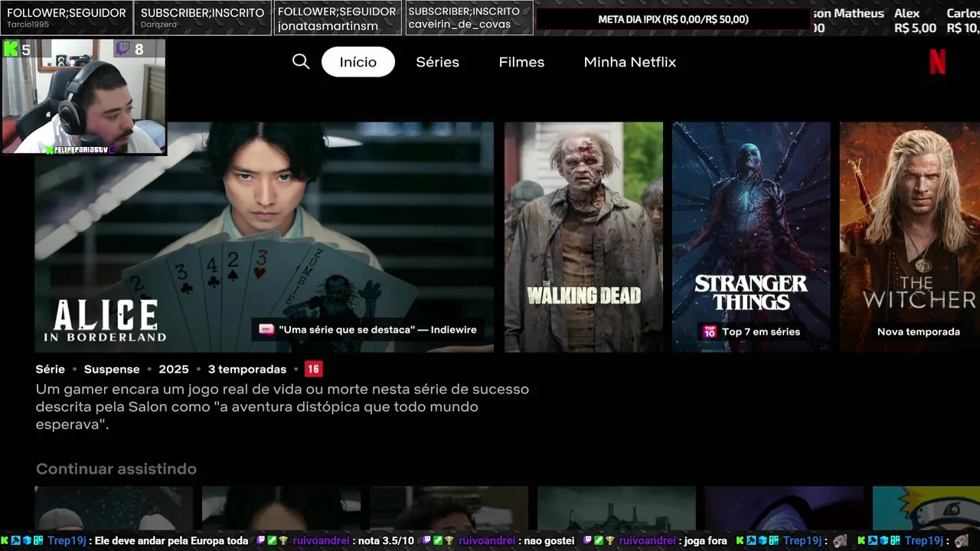Click the green Kick viewer icon
Screen dimensions: 980x551
click(11, 50)
